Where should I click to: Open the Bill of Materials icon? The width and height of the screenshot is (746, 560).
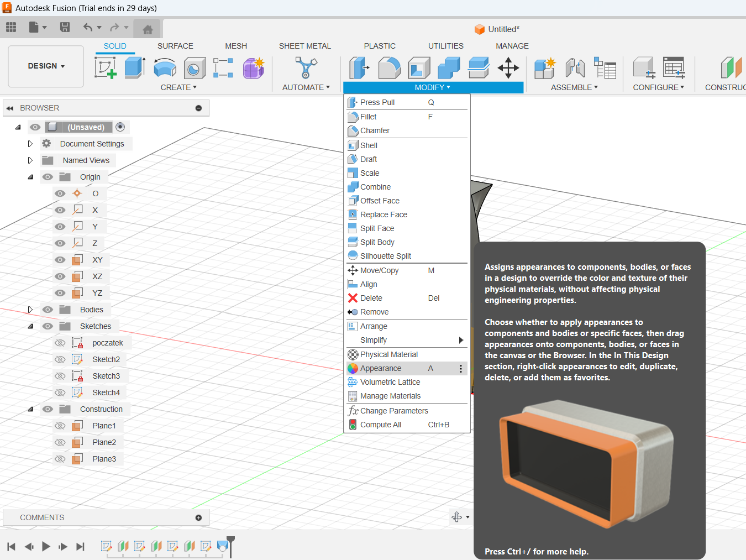[x=605, y=68]
